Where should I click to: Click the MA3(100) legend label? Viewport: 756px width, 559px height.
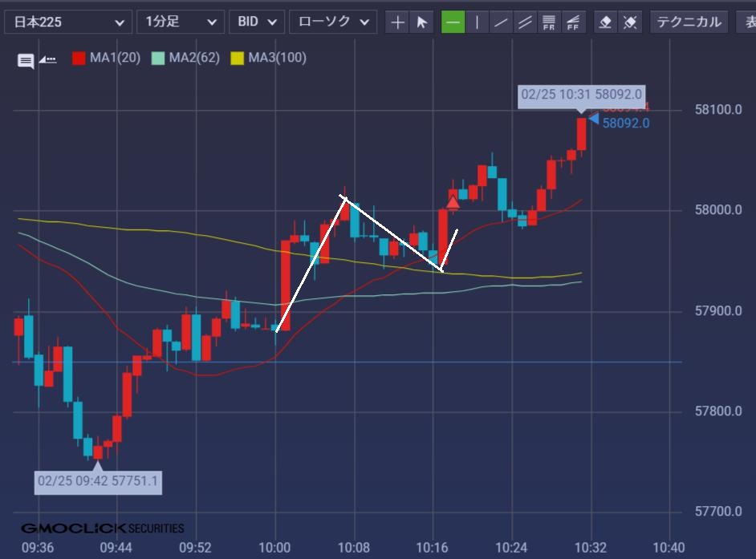[x=277, y=58]
